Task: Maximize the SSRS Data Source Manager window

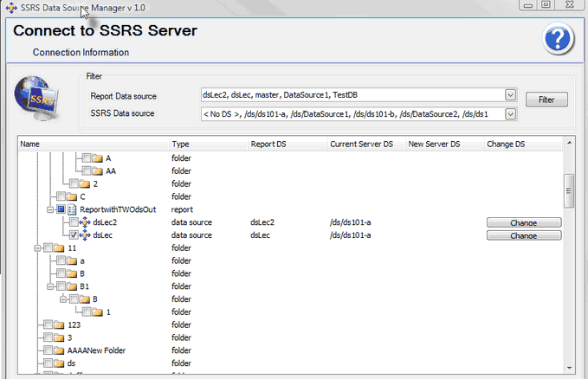Action: click(x=546, y=4)
